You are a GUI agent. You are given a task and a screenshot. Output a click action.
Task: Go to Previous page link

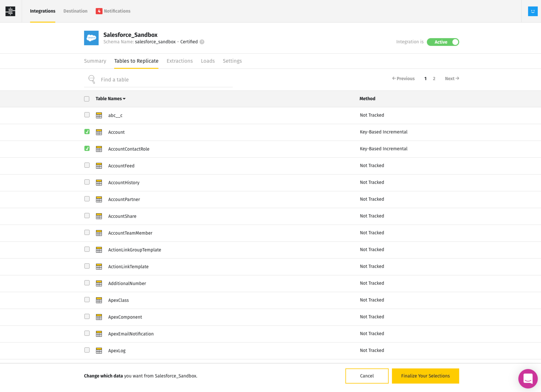[x=403, y=79]
